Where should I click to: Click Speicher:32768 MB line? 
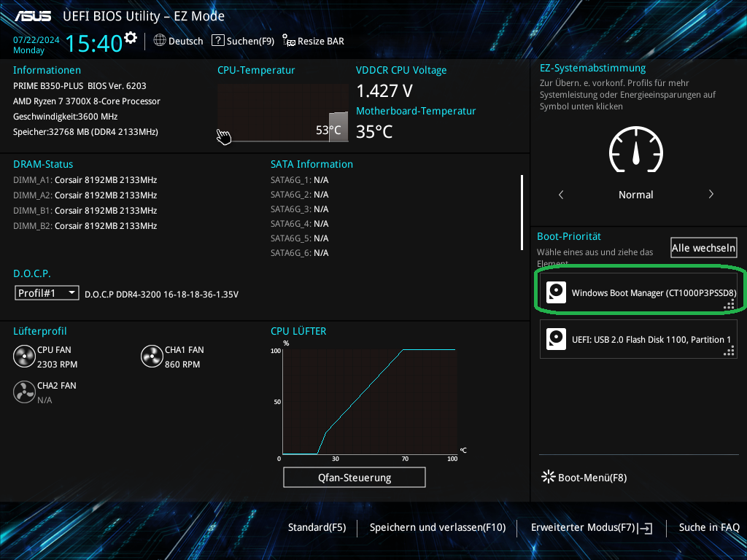click(85, 131)
